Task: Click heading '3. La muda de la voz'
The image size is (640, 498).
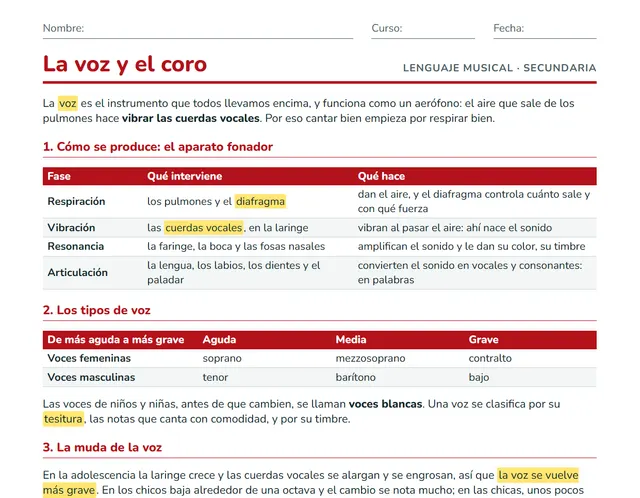Action: pos(102,447)
